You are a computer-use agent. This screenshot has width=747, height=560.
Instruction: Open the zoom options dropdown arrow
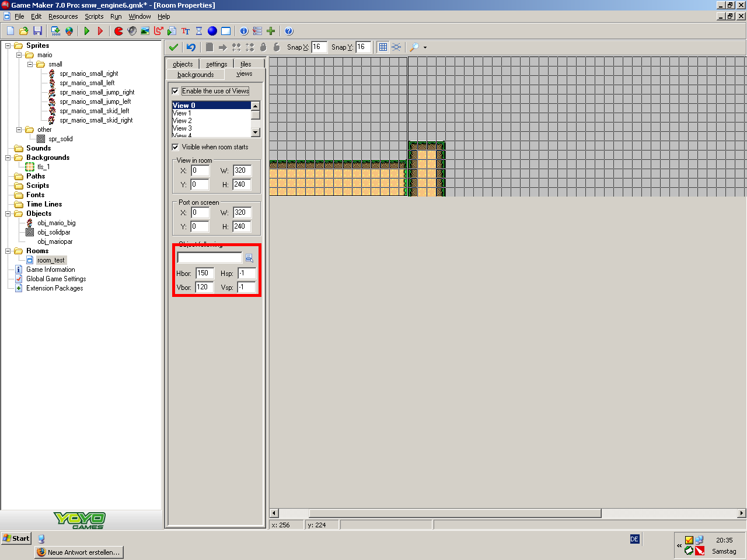point(425,47)
